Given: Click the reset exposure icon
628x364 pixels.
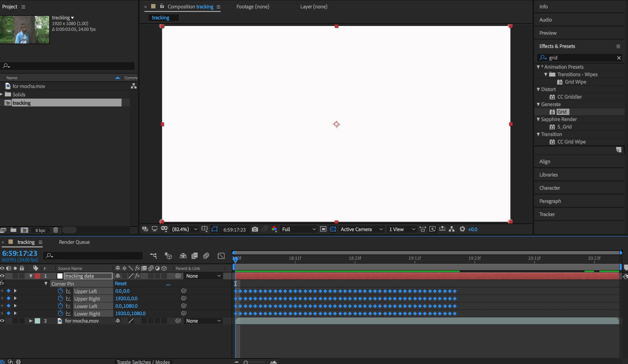Looking at the screenshot, I should pos(462,229).
